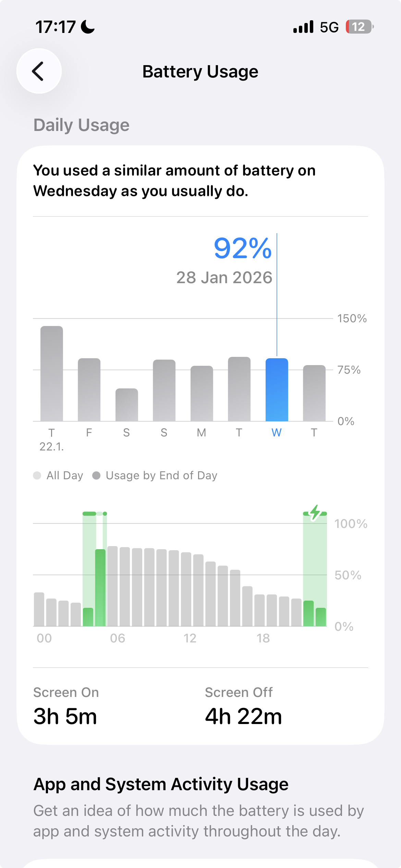Tap the Screen Off 4h 22m value
Screen dimensions: 401x868
coord(243,716)
